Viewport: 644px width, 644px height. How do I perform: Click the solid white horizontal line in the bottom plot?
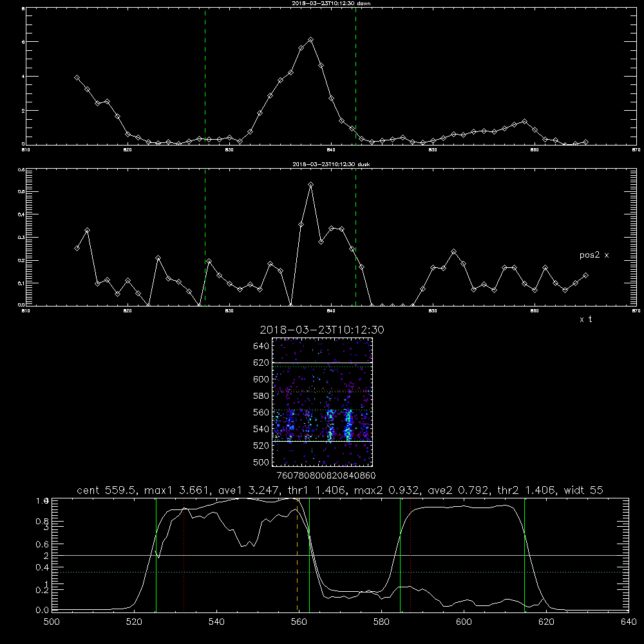tap(340, 555)
